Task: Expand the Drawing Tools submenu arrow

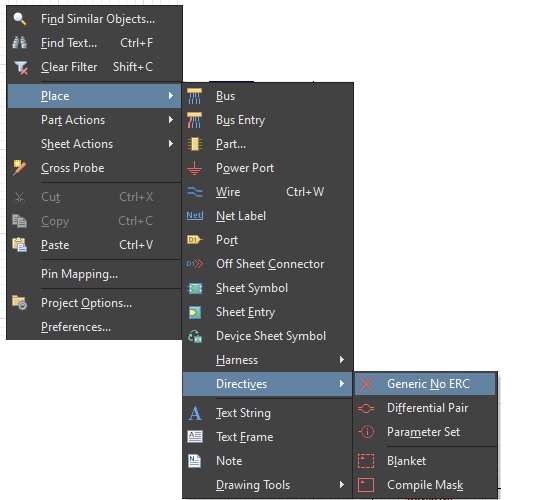Action: 342,485
